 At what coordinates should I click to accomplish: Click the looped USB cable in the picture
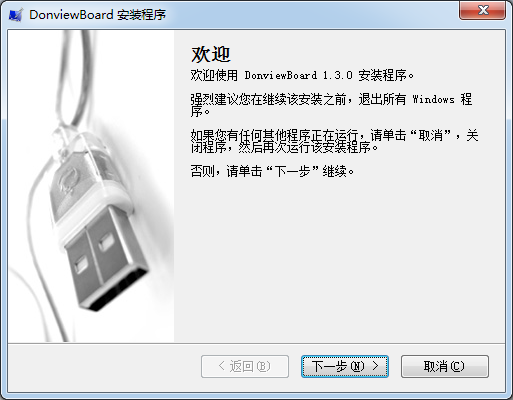pos(76,78)
